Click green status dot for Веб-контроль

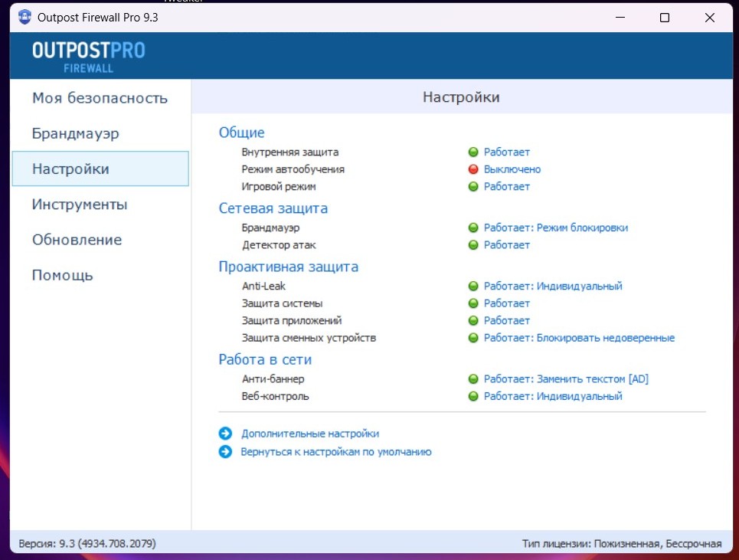point(473,396)
